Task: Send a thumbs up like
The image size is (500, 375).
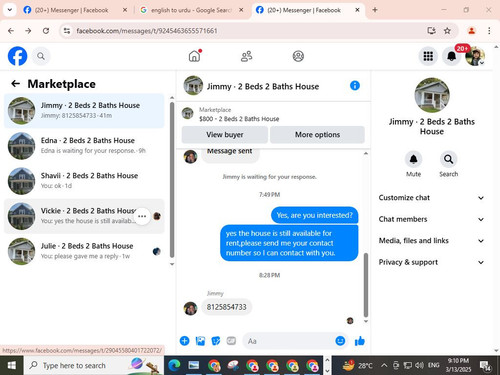Action: pos(360,341)
